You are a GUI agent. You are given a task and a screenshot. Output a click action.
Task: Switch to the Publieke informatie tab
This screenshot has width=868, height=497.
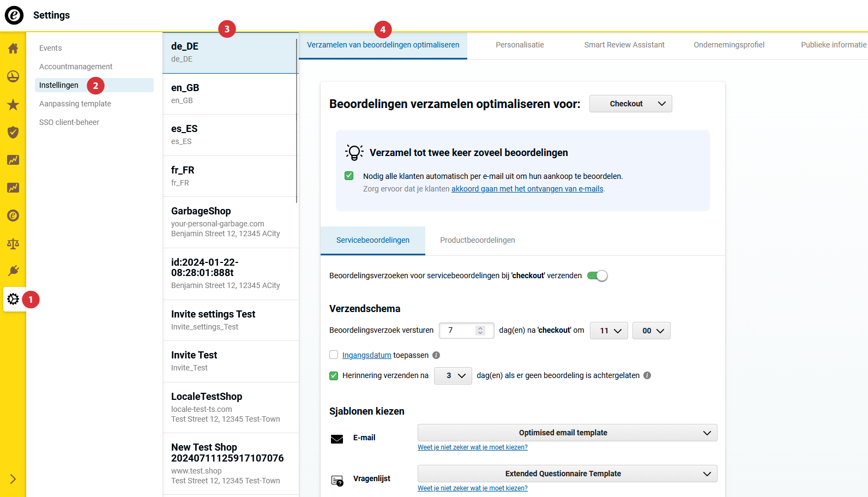click(834, 45)
